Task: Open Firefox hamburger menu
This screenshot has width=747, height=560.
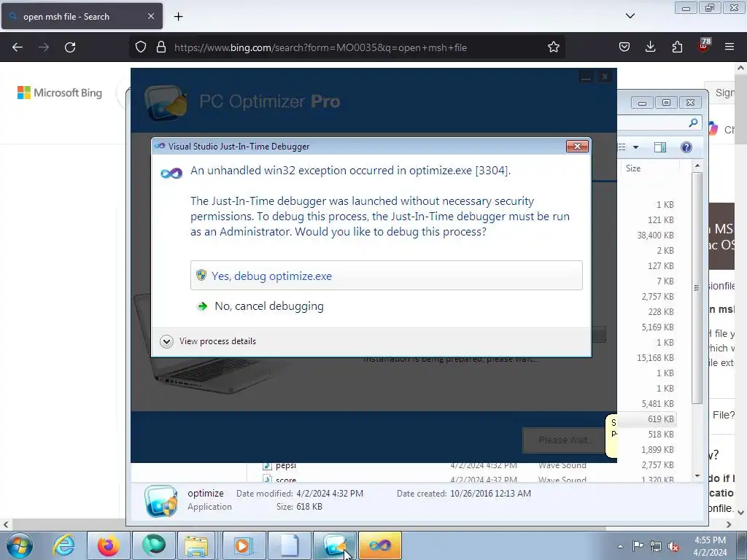Action: pyautogui.click(x=729, y=47)
